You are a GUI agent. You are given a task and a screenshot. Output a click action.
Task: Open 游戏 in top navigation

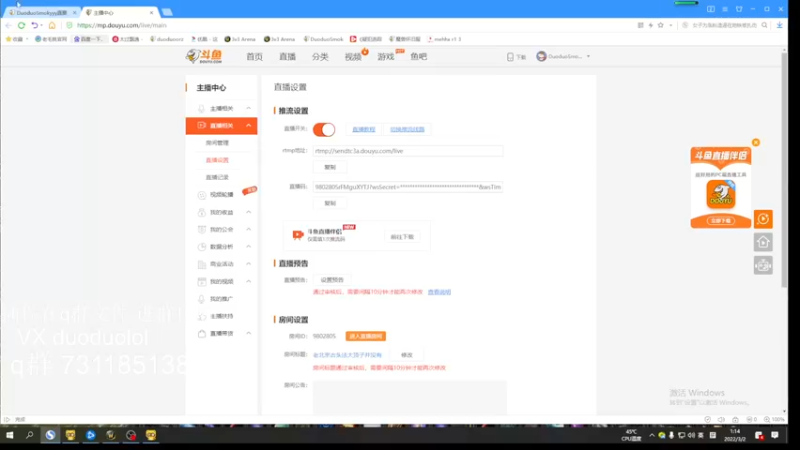click(386, 57)
